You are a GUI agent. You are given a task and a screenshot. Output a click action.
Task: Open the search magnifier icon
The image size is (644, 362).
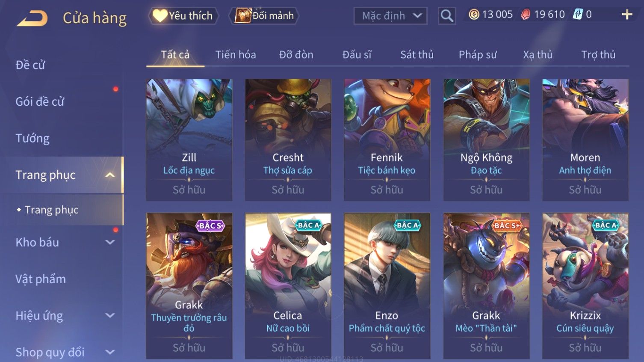tap(447, 16)
